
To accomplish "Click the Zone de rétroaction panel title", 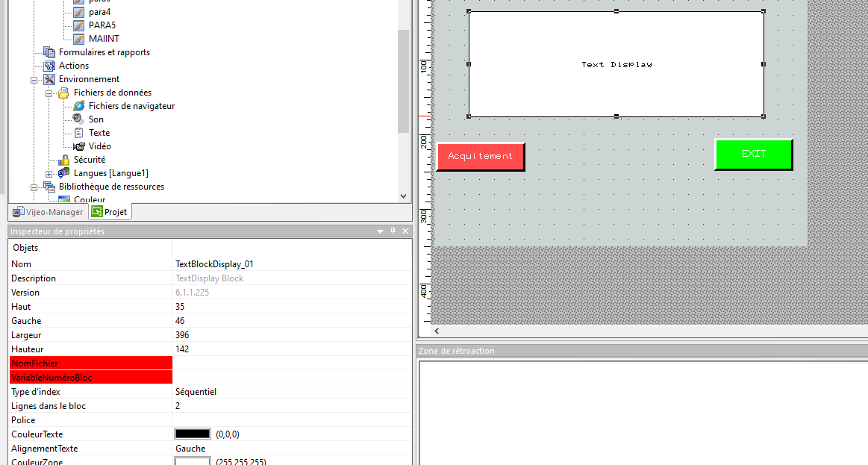I will click(x=457, y=351).
